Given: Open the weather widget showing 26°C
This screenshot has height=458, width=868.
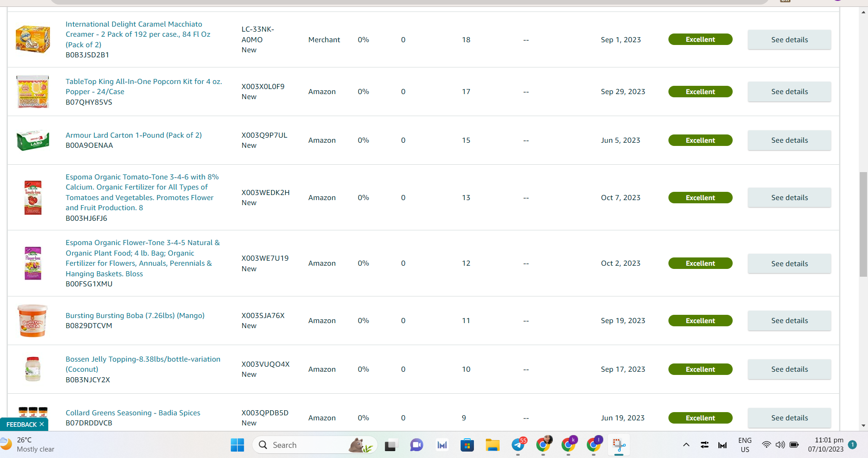Looking at the screenshot, I should click(x=28, y=445).
